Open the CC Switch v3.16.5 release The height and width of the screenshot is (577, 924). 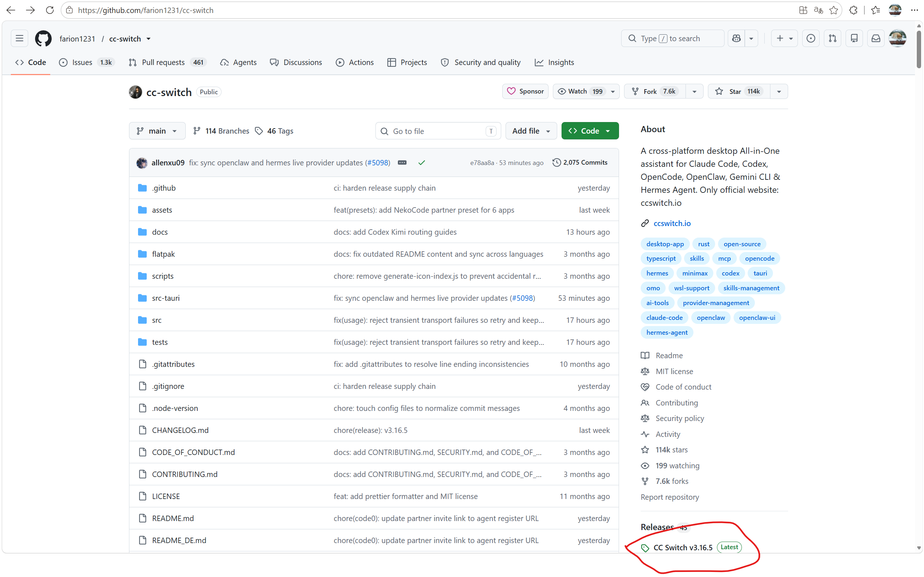tap(683, 548)
